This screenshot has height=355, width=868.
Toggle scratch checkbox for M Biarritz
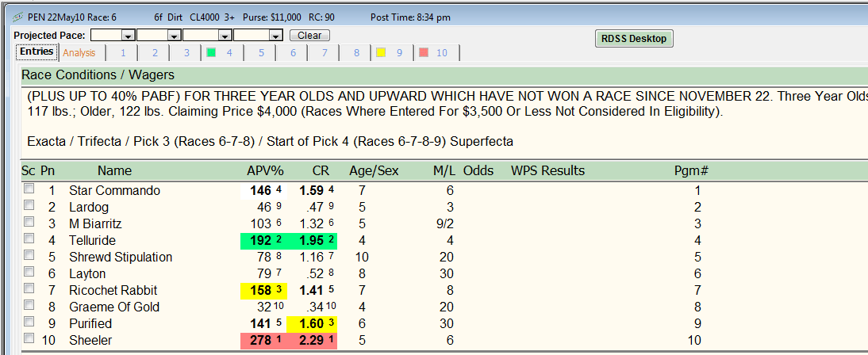29,223
